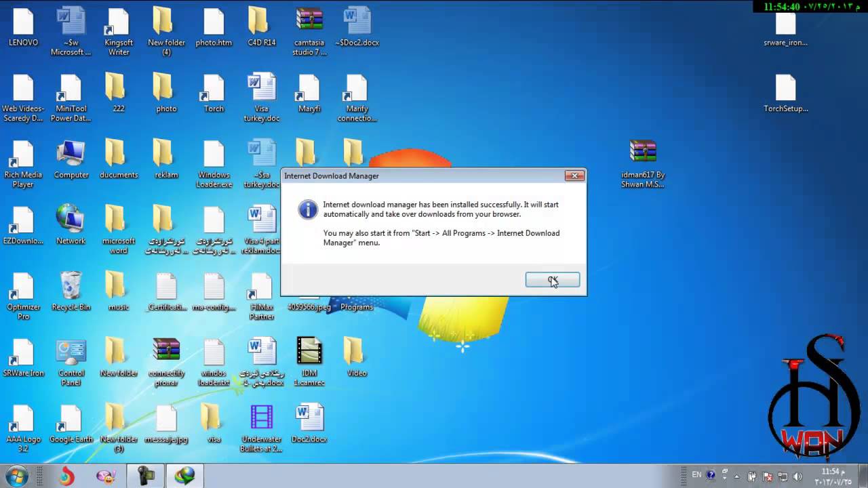
Task: Select the Network desktop icon
Action: [x=71, y=226]
